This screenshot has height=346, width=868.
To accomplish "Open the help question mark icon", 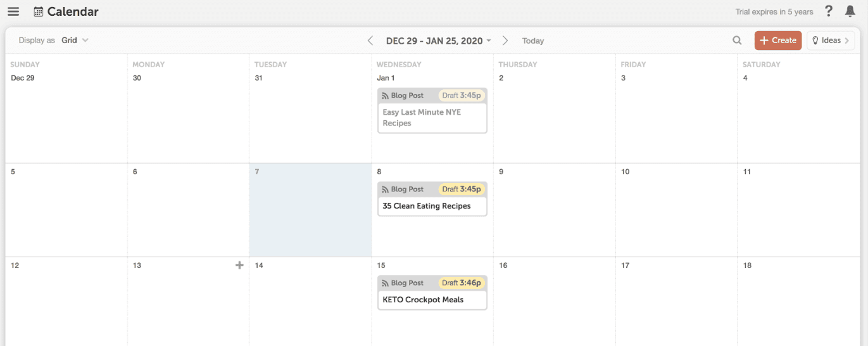I will [x=829, y=11].
